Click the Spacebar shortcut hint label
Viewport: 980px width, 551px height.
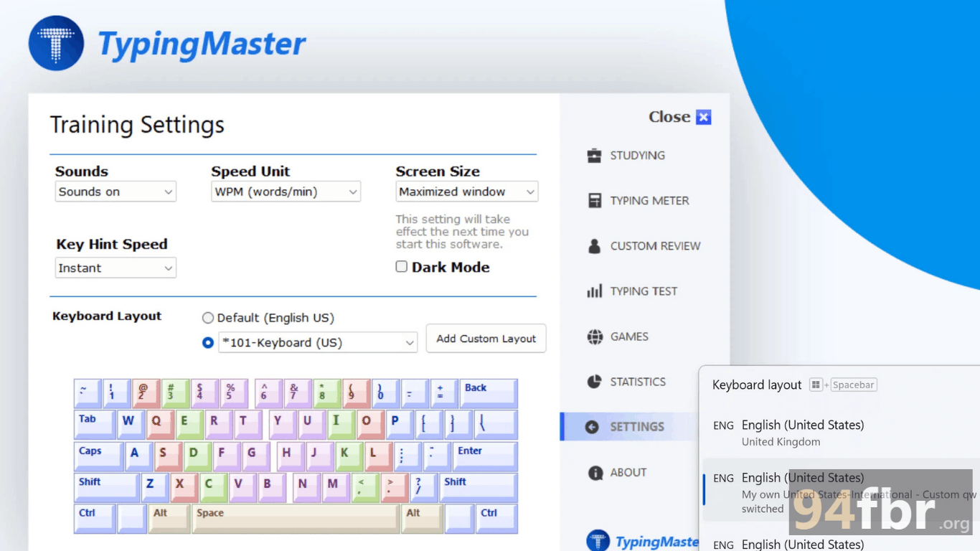click(853, 385)
